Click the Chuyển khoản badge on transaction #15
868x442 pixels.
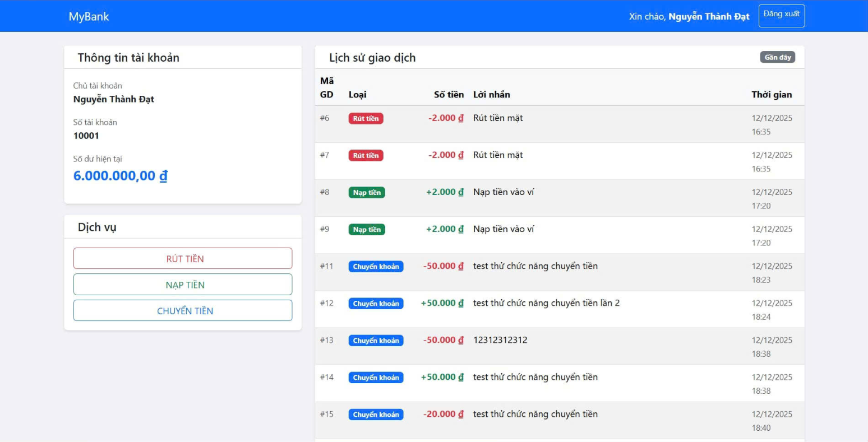pos(376,415)
